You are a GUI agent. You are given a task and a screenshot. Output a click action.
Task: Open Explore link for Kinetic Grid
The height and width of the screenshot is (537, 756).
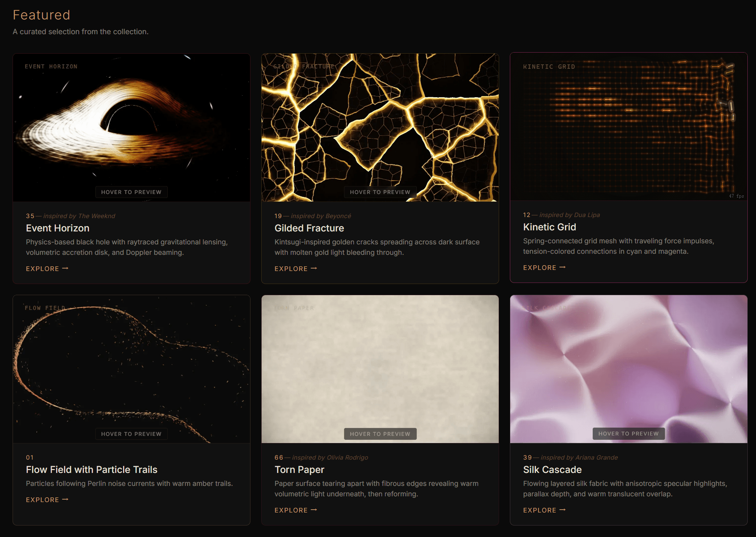544,268
